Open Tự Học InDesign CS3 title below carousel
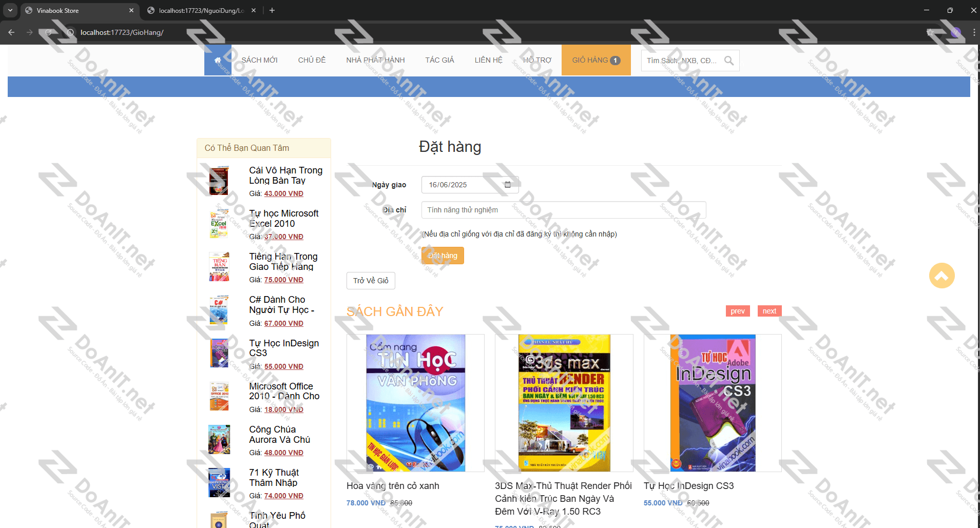 point(688,485)
